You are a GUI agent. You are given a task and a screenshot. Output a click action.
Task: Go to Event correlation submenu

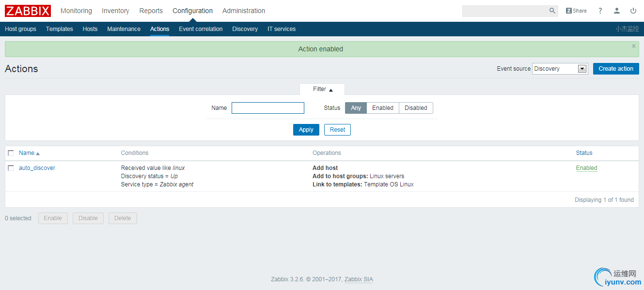click(x=201, y=29)
